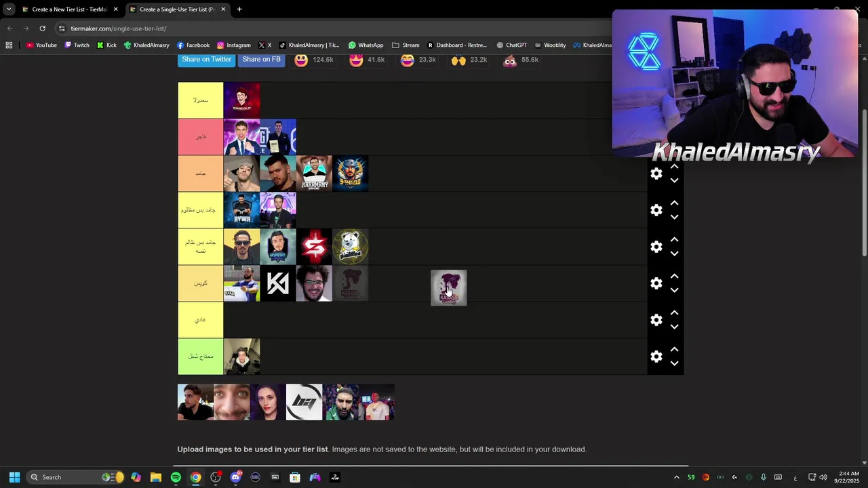Click the Windows Start button

coord(14,477)
